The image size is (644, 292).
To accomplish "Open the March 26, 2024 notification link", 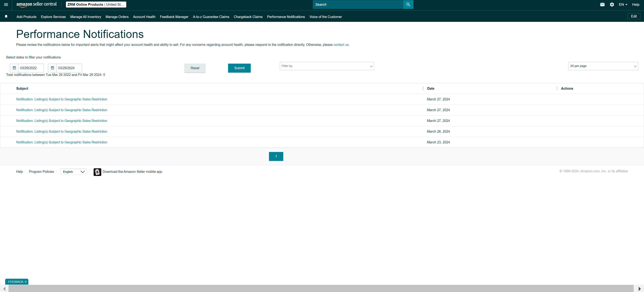I will 62,132.
